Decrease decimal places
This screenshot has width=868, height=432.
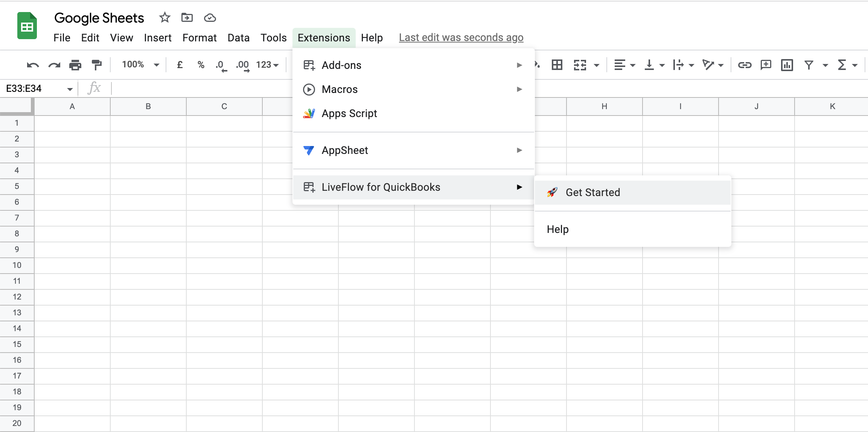(x=221, y=65)
